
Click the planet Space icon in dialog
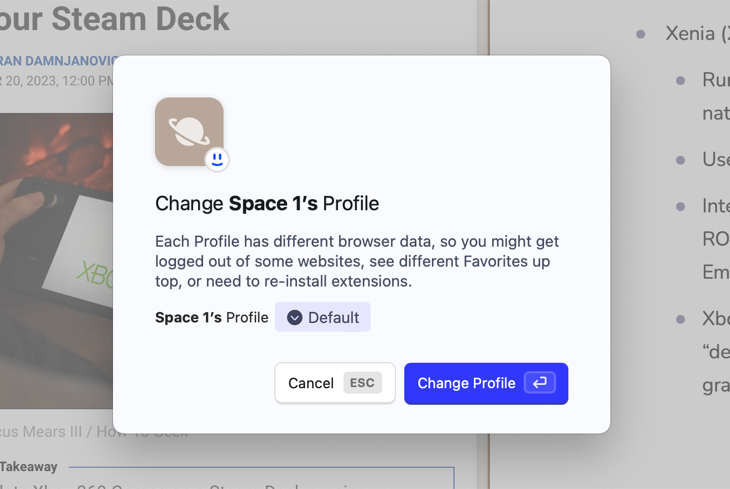189,131
